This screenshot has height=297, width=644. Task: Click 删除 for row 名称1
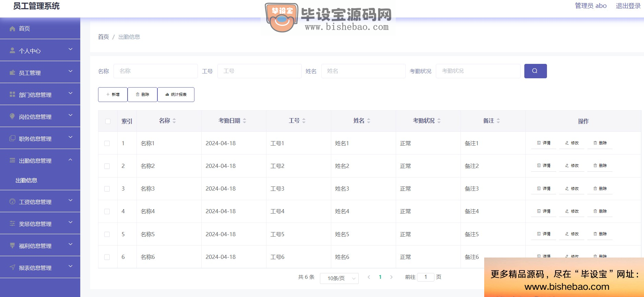tap(600, 143)
